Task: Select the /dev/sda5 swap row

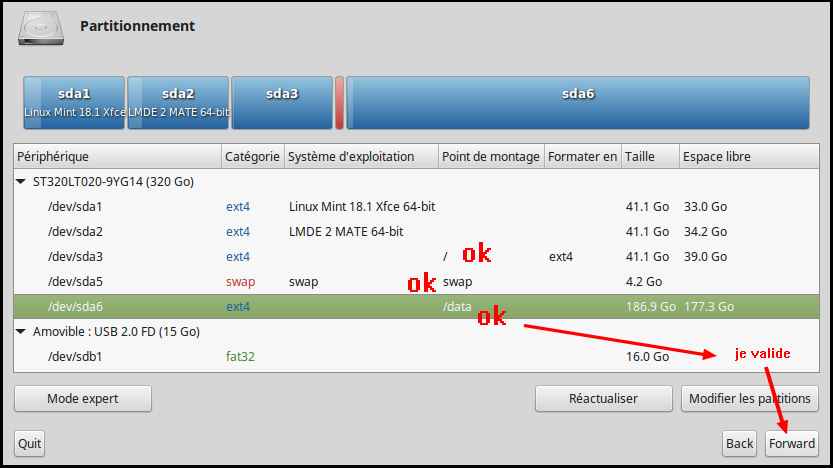Action: 75,282
